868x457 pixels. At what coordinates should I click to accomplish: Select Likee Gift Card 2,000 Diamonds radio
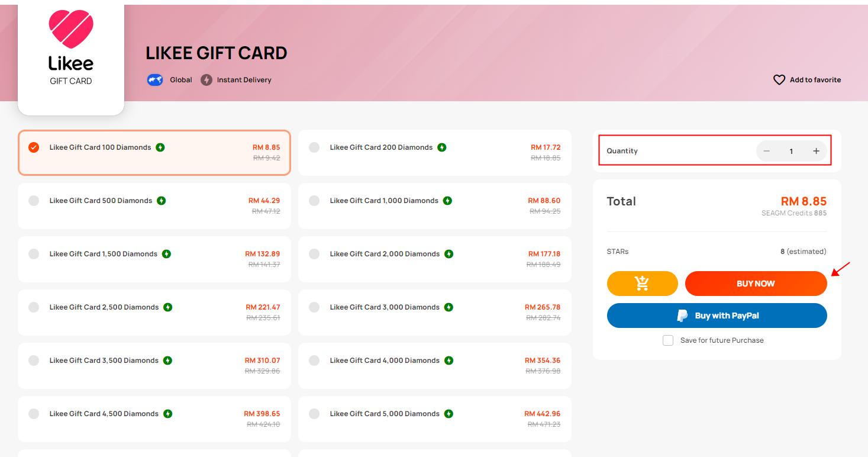pos(314,254)
